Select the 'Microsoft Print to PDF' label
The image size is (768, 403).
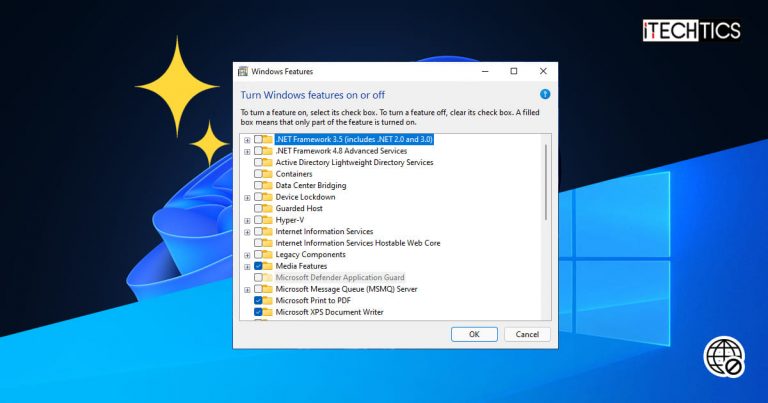(x=313, y=300)
